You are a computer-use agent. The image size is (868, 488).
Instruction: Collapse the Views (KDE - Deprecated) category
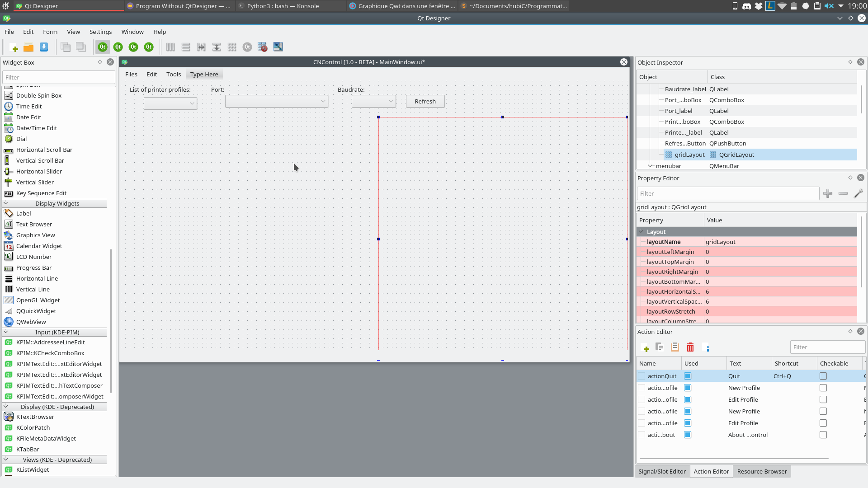(6, 460)
